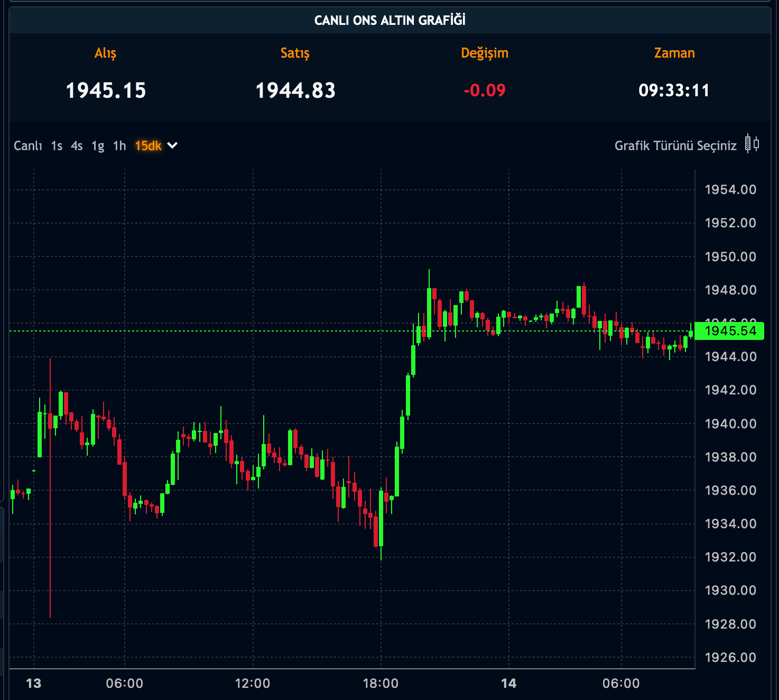Select the 15dk interval tab
Image resolution: width=779 pixels, height=700 pixels.
148,146
